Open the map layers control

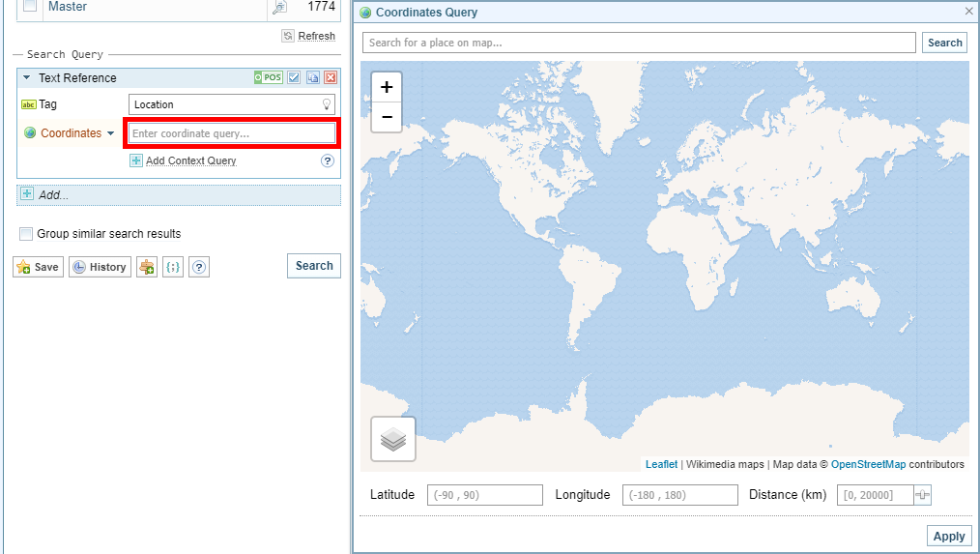click(393, 440)
